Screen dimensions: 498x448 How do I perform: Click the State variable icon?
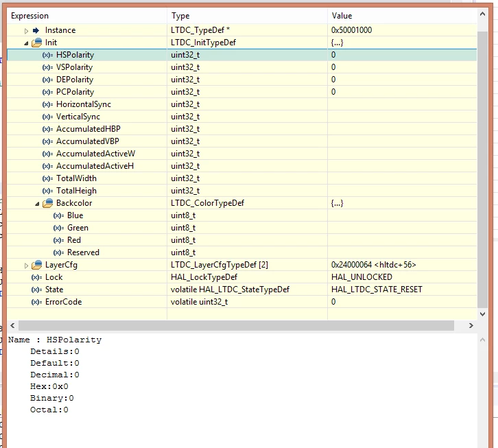click(36, 290)
